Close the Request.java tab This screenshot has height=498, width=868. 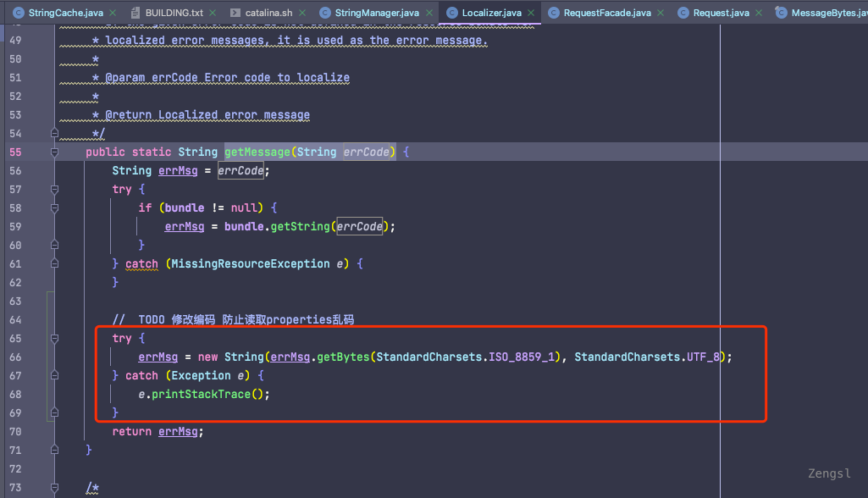click(x=759, y=14)
